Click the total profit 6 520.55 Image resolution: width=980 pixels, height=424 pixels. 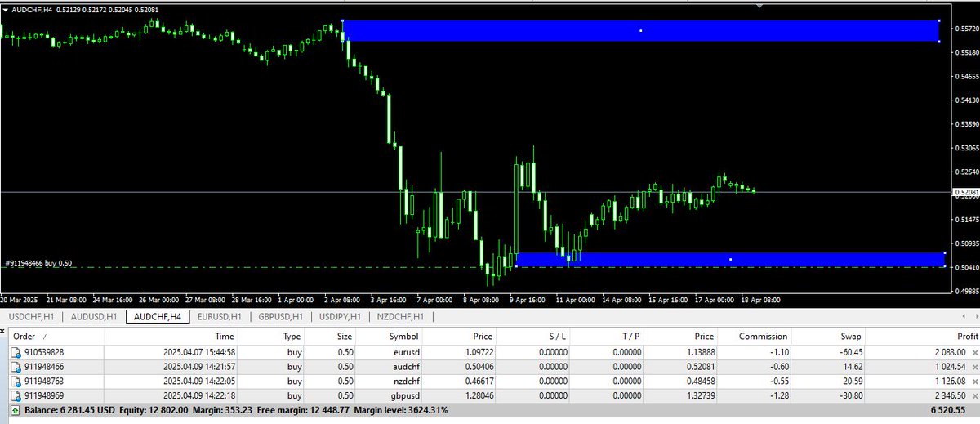[x=949, y=410]
